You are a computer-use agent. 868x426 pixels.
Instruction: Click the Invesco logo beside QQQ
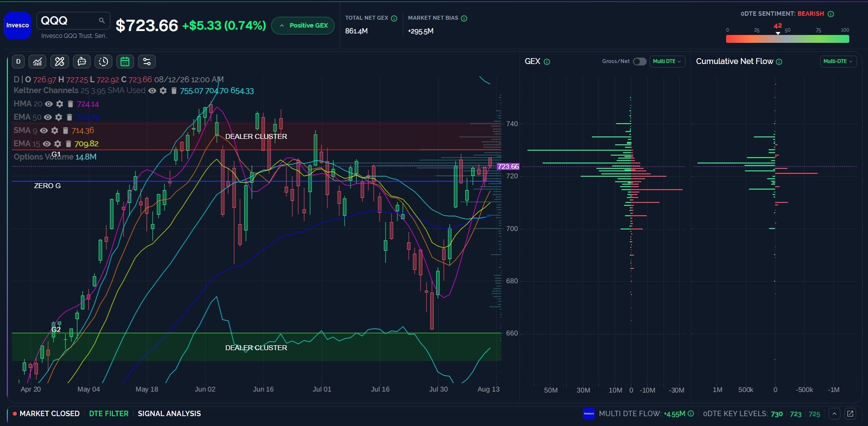[18, 25]
